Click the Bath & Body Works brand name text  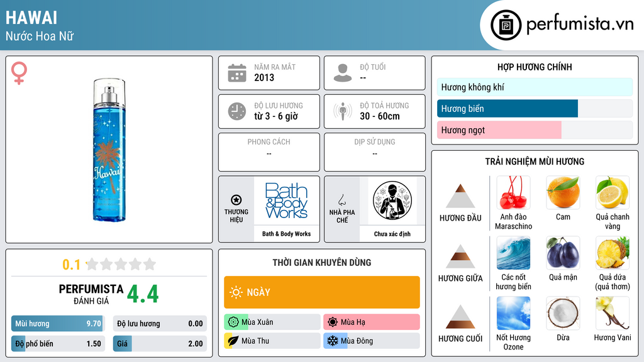pos(286,234)
